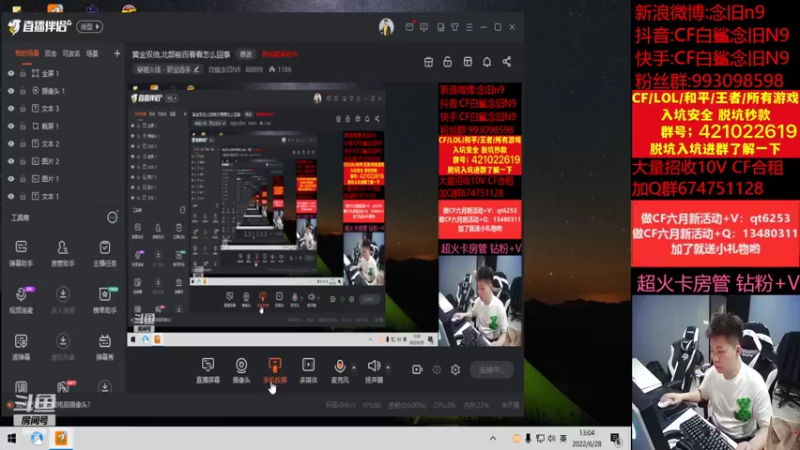This screenshot has width=800, height=450.
Task: Expand the toolbox more options circle
Action: 112,218
